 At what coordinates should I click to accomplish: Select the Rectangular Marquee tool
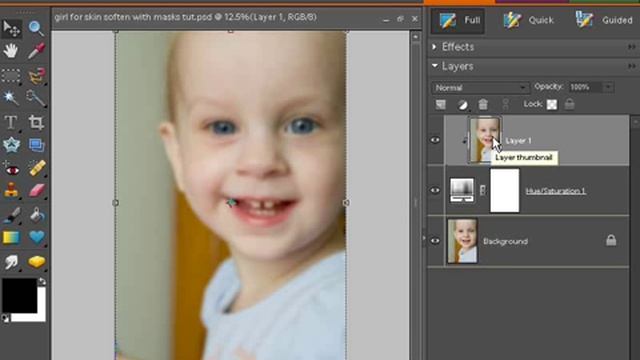(11, 76)
